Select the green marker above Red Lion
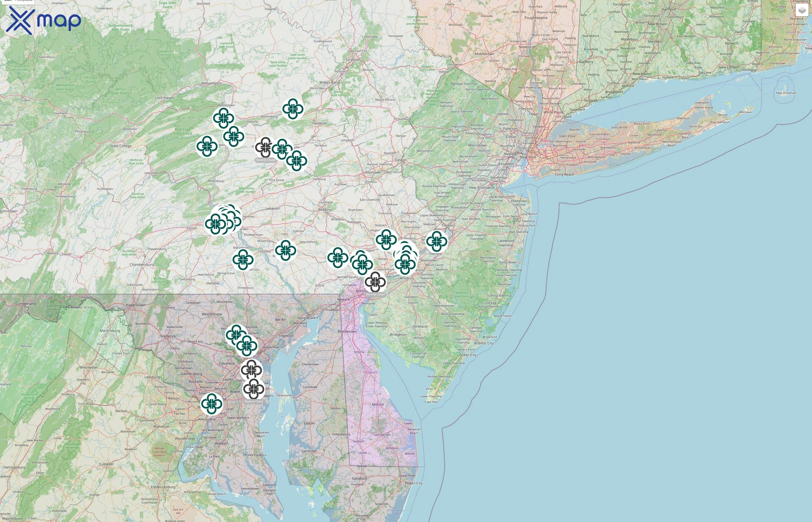The width and height of the screenshot is (812, 522). click(243, 260)
